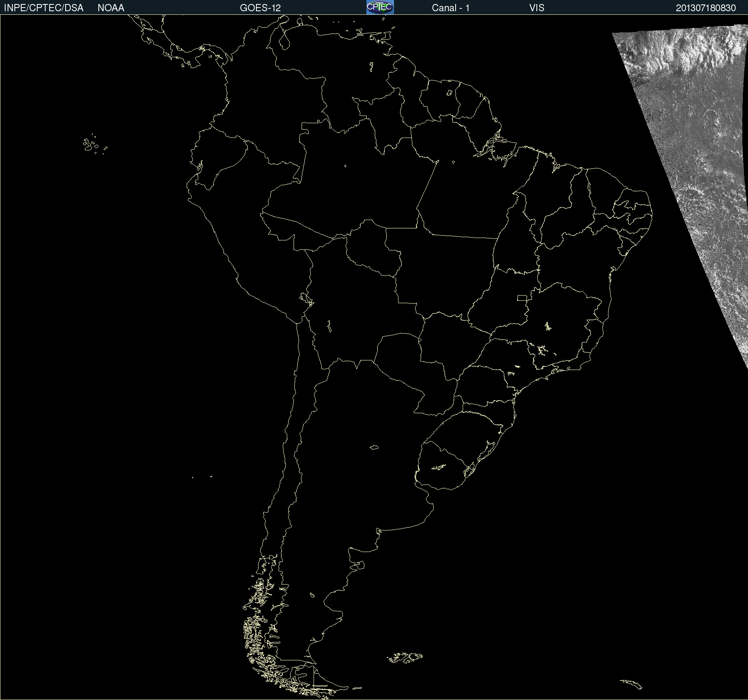
Task: Click the VIS band label
Action: coord(537,8)
